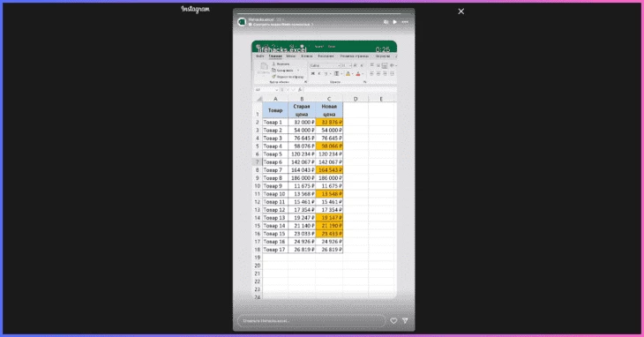Share the story via paper-plane icon
The width and height of the screenshot is (644, 337).
[405, 320]
